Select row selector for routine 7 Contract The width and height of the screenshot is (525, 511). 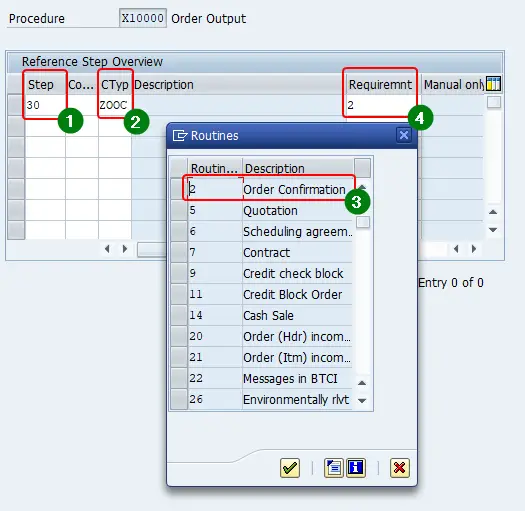(179, 252)
